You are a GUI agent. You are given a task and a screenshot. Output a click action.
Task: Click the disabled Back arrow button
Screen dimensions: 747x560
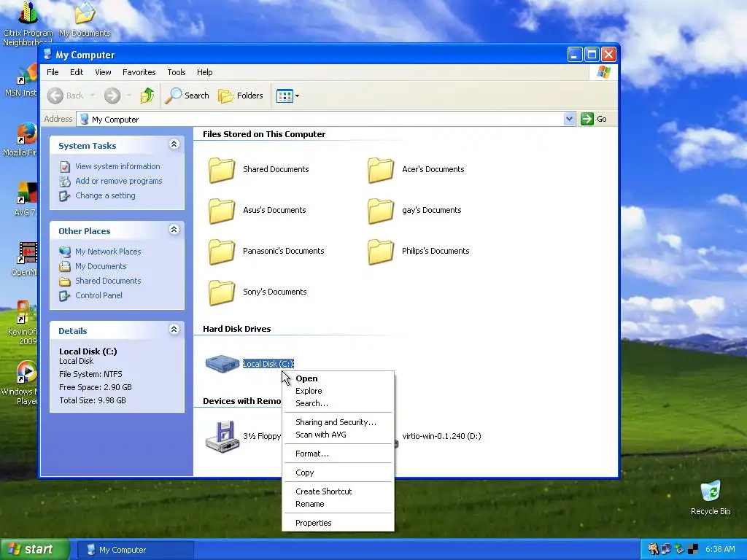click(x=66, y=96)
